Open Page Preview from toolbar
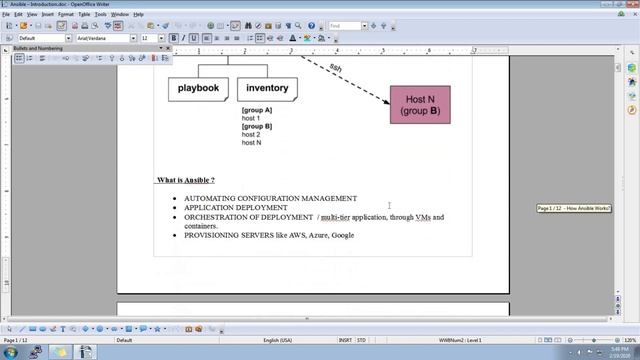Image resolution: width=640 pixels, height=360 pixels. [x=95, y=26]
